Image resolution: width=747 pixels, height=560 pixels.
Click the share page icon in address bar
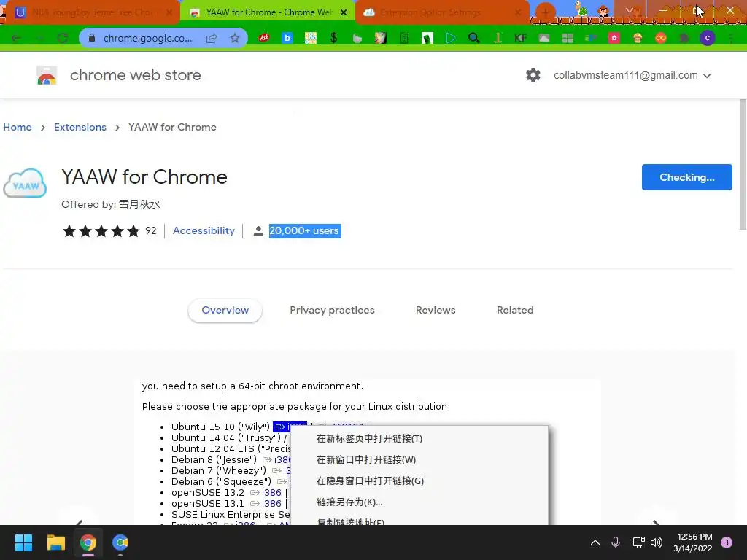[x=212, y=38]
